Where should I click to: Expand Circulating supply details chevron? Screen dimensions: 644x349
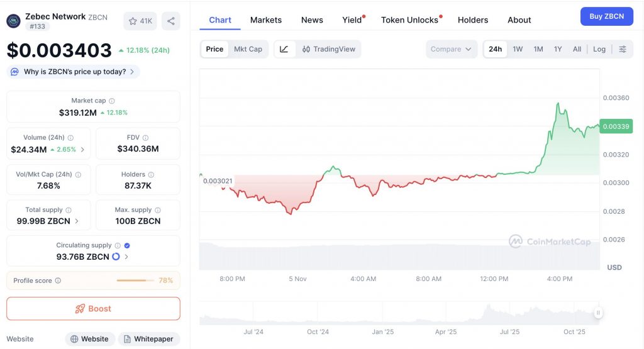coord(126,257)
